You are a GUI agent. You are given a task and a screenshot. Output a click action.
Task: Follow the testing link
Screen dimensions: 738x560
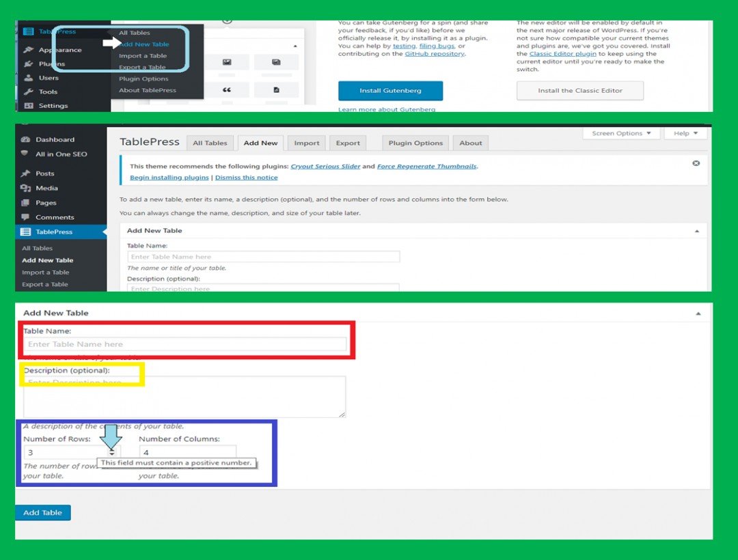(x=405, y=46)
